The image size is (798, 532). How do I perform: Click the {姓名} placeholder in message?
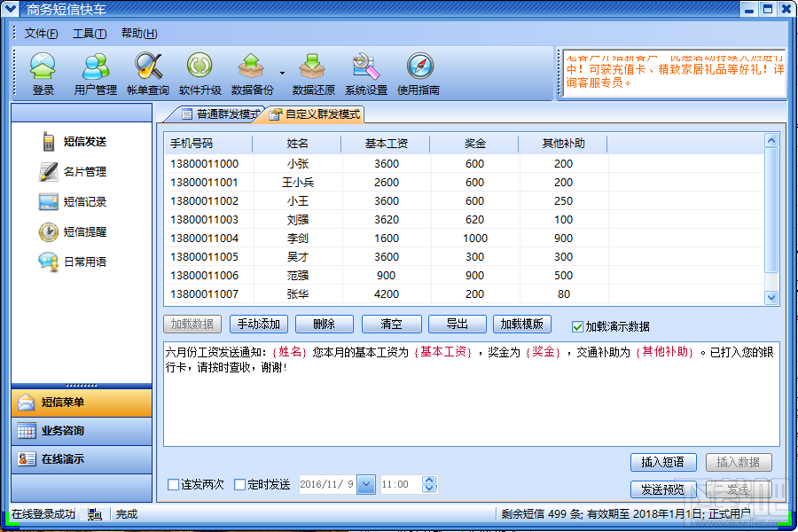[290, 352]
